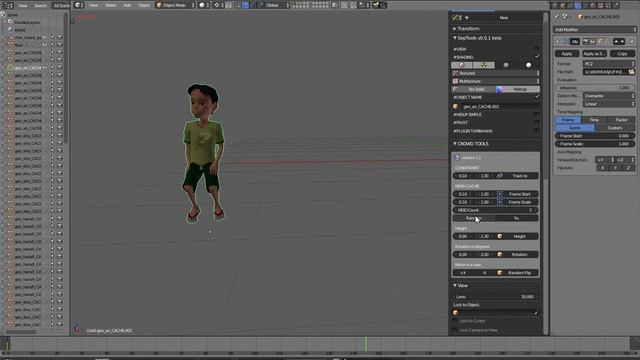Select the modifiers wrench tab icon
Image resolution: width=640 pixels, height=360 pixels.
578,5
